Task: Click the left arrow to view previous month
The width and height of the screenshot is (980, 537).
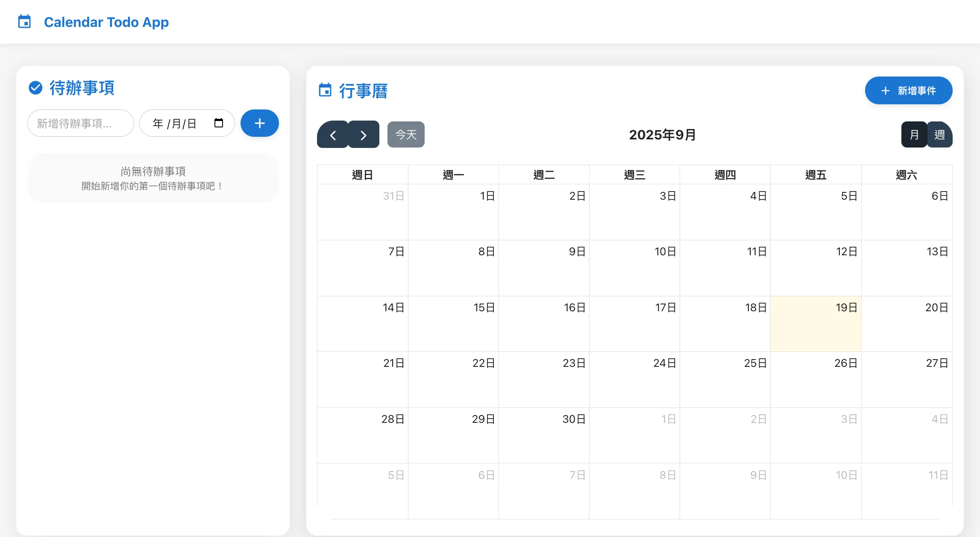Action: coord(333,135)
